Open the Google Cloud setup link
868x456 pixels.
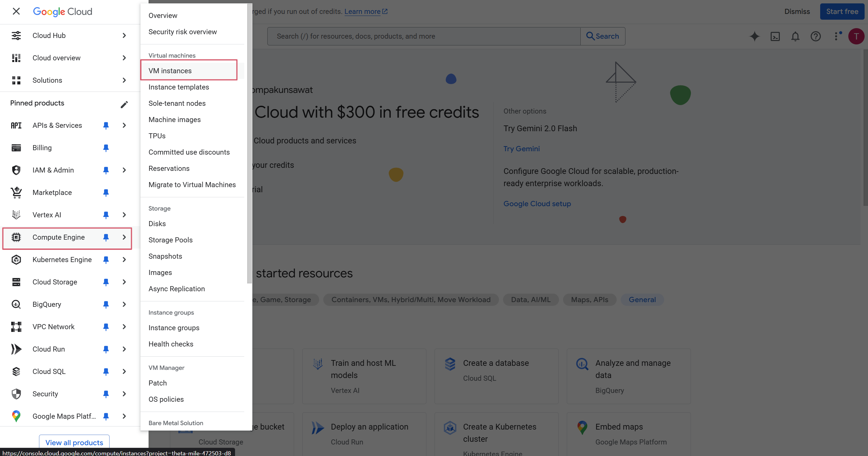537,204
